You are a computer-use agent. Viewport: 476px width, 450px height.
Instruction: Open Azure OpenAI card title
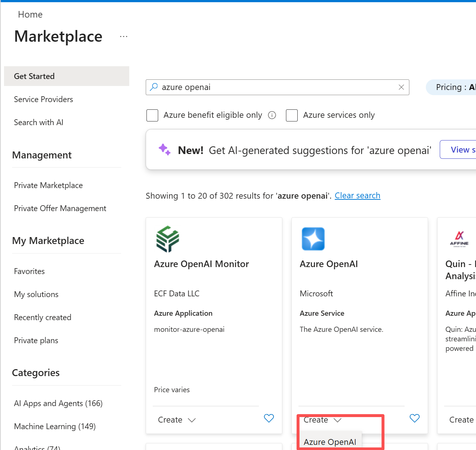coord(329,264)
